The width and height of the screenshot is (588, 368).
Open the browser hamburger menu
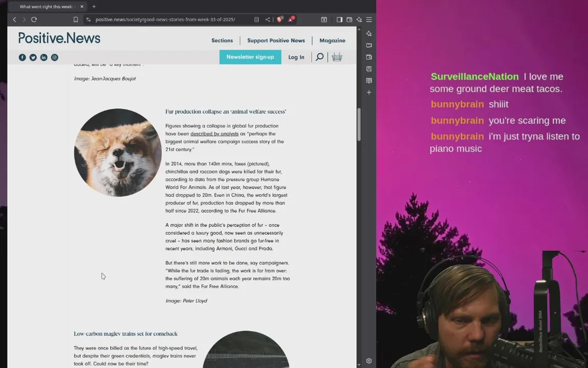(x=369, y=19)
